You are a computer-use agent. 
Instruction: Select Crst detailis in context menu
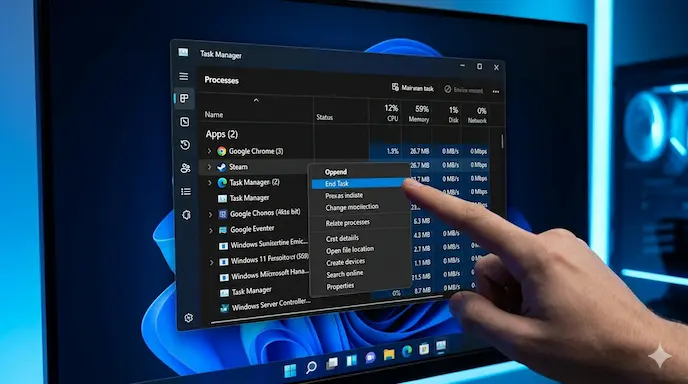tap(342, 238)
